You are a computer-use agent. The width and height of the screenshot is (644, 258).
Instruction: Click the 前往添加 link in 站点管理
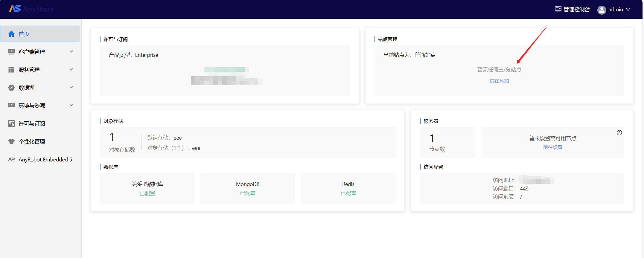point(499,81)
